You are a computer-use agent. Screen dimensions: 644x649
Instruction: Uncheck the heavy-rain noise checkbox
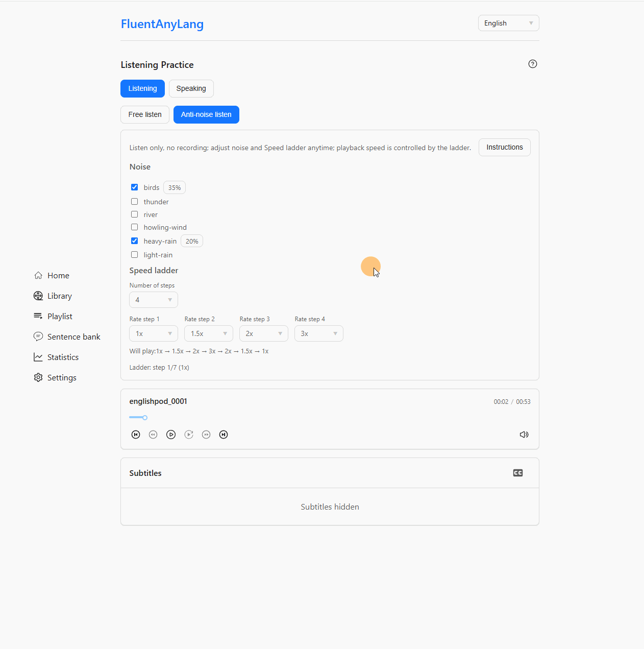click(x=135, y=241)
